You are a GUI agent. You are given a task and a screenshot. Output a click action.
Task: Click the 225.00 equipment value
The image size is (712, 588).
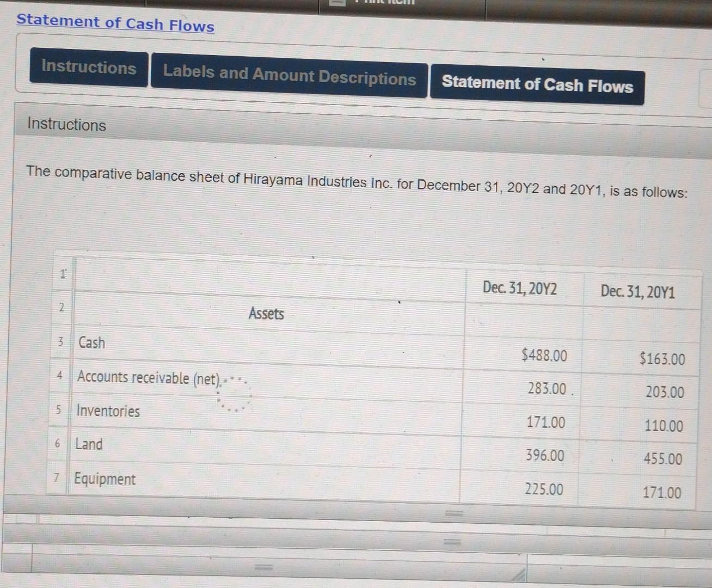click(x=544, y=489)
